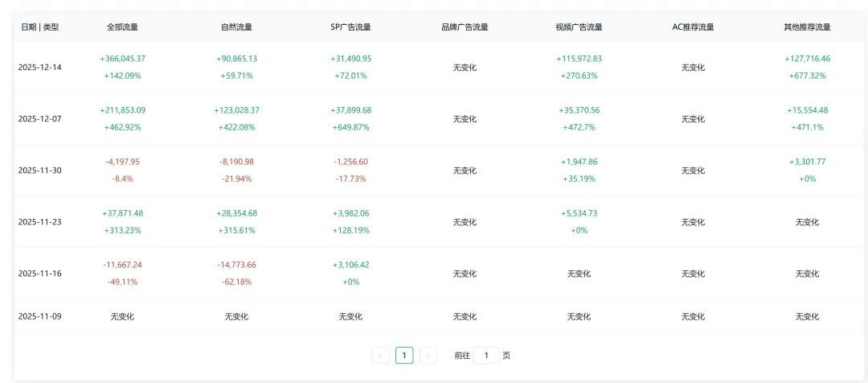Viewport: 868px width, 383px height.
Task: Select the 2025-11-16 date row
Action: point(40,274)
